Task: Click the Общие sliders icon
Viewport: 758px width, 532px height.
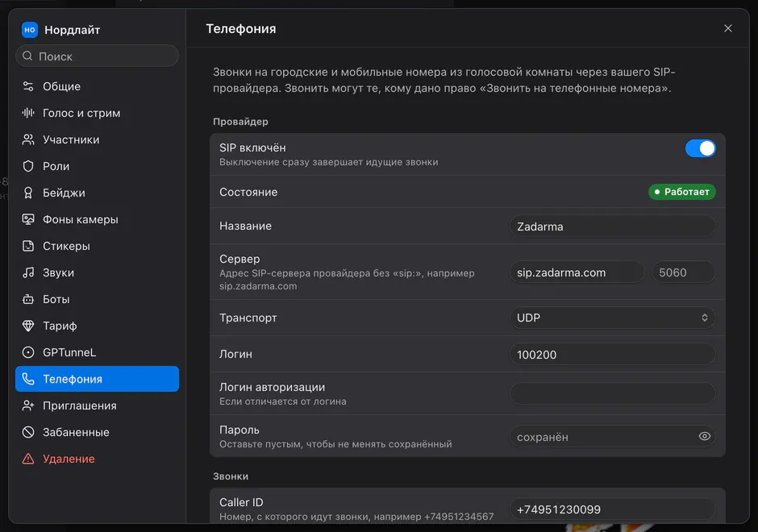Action: (28, 86)
